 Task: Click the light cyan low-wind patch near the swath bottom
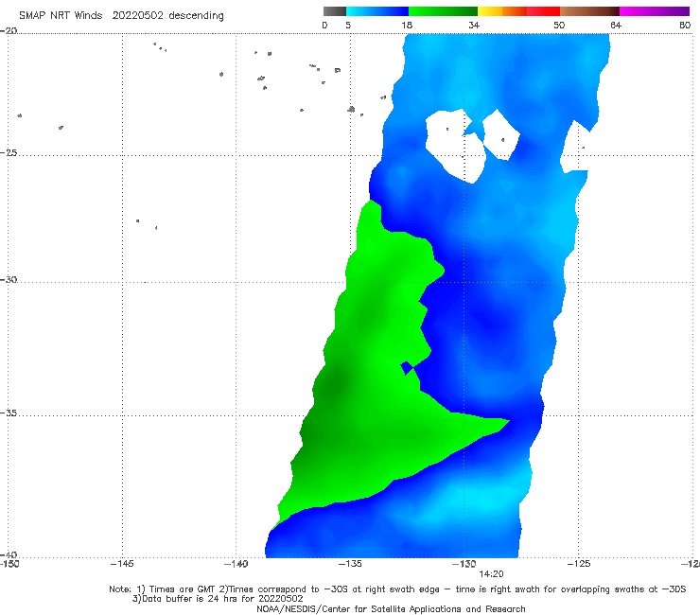484,498
